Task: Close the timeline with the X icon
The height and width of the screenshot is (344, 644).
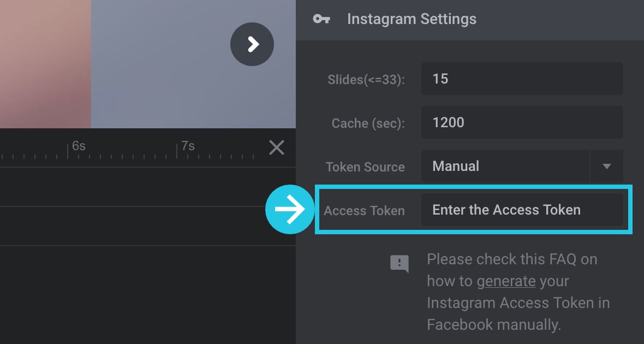Action: pos(276,147)
